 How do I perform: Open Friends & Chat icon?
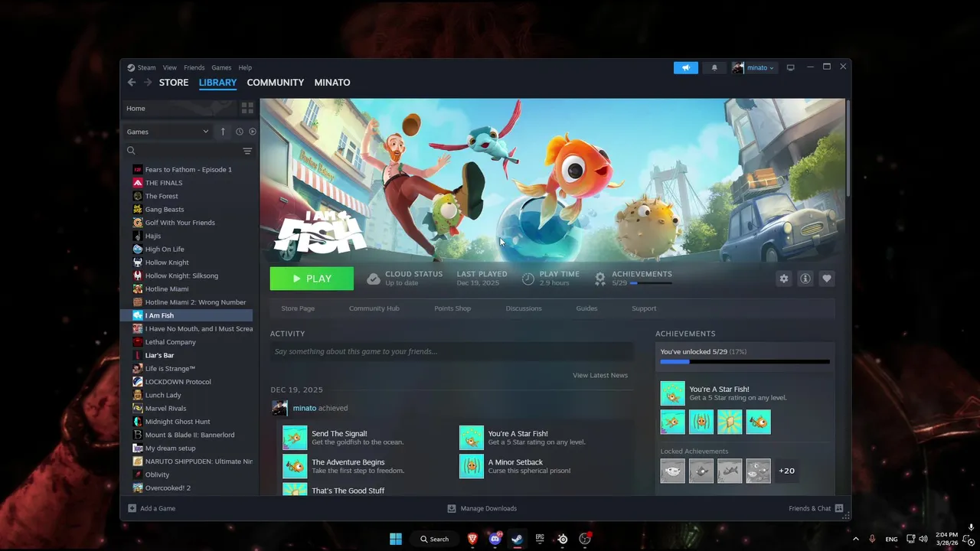pos(839,508)
